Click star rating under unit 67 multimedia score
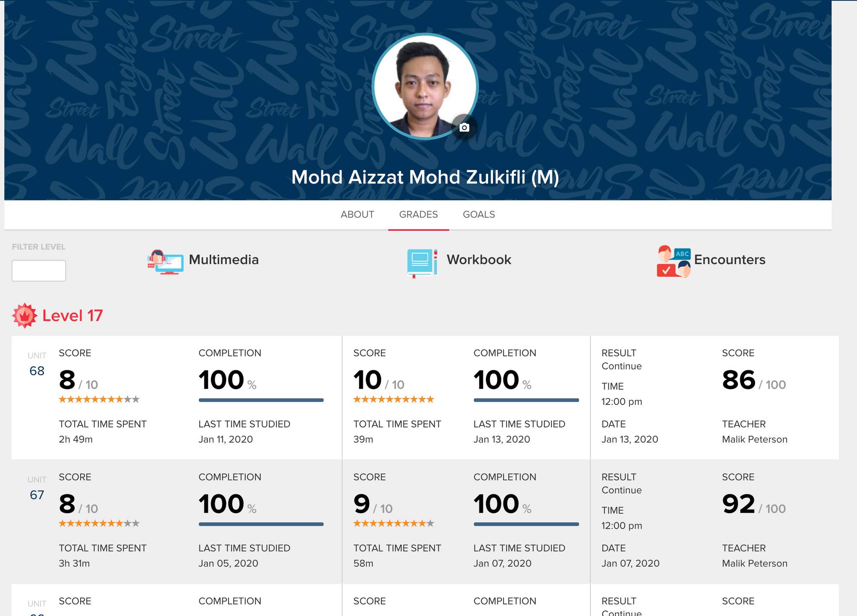The height and width of the screenshot is (616, 857). [x=99, y=523]
